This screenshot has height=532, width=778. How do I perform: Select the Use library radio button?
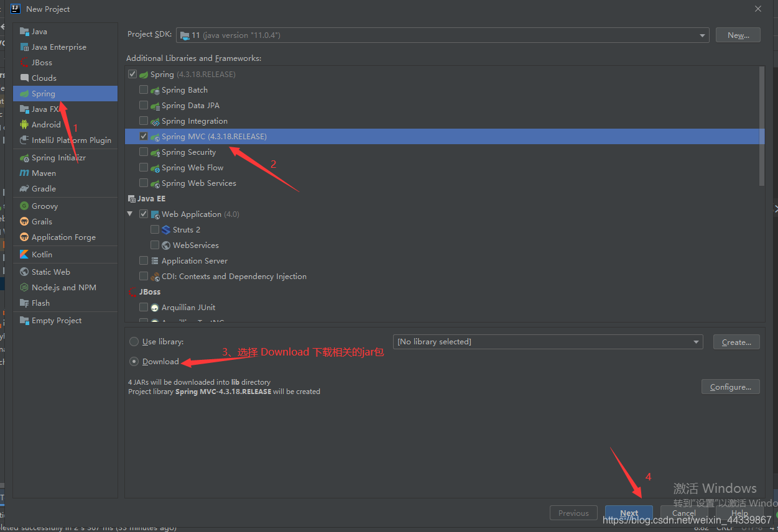click(x=134, y=342)
